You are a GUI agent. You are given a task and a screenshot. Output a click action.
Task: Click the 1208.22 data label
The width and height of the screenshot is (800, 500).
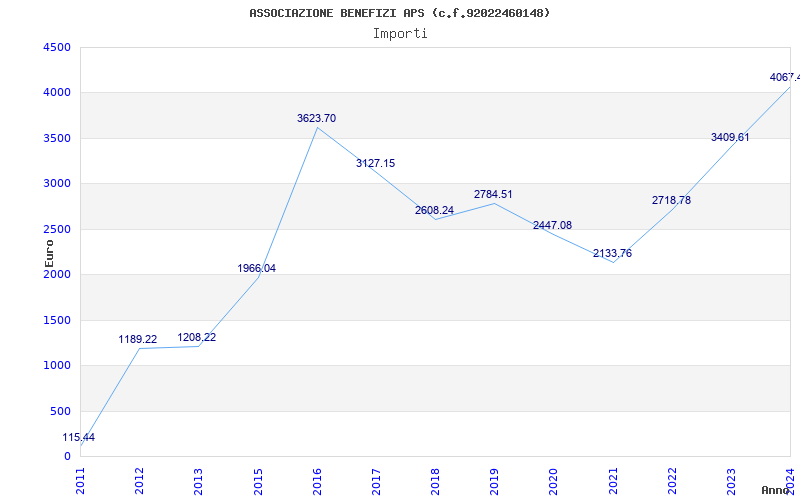pyautogui.click(x=197, y=337)
